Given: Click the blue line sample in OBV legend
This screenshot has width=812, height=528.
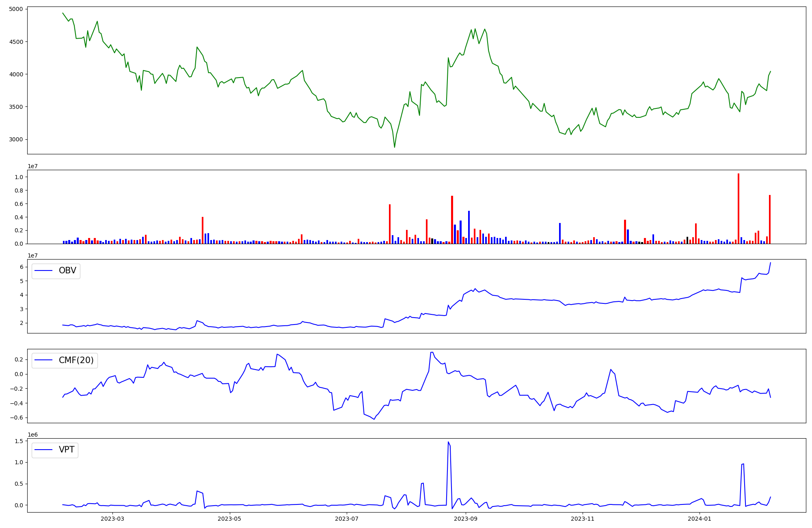Looking at the screenshot, I should [44, 271].
